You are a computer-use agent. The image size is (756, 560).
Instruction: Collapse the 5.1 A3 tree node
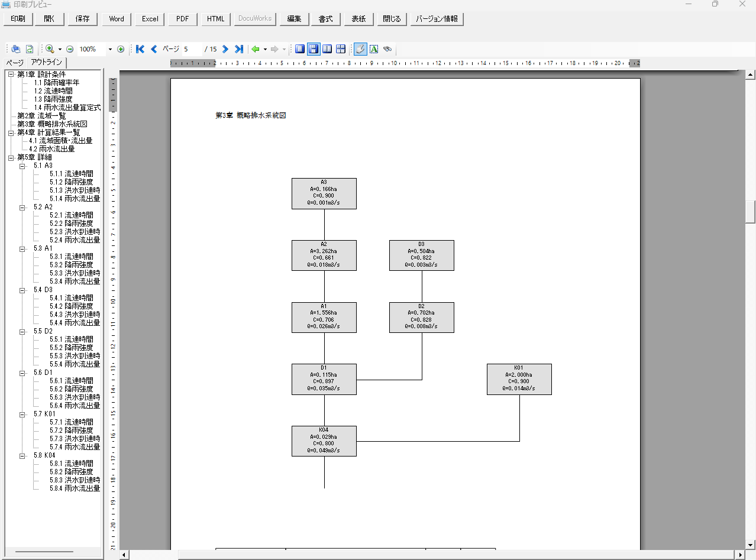pos(22,166)
